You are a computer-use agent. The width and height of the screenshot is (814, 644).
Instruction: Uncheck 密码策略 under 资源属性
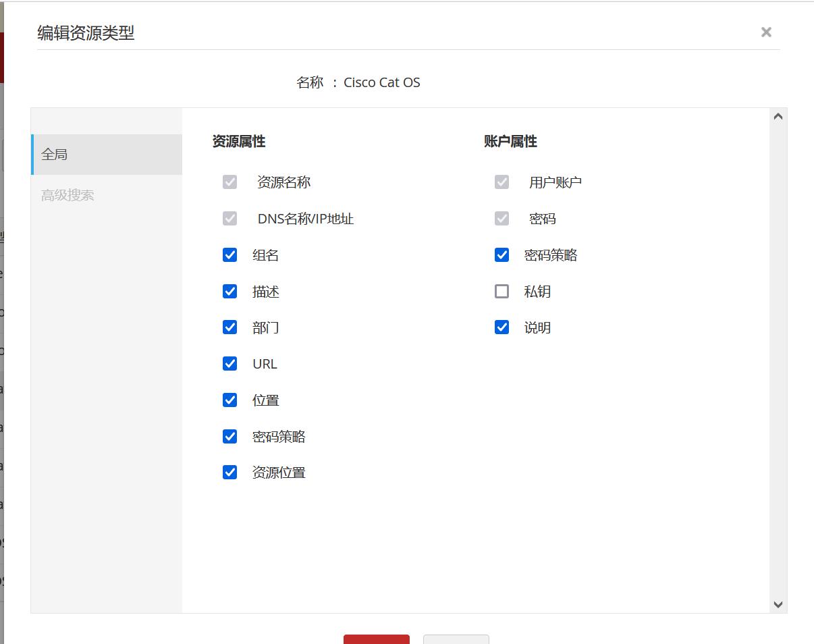tap(229, 437)
